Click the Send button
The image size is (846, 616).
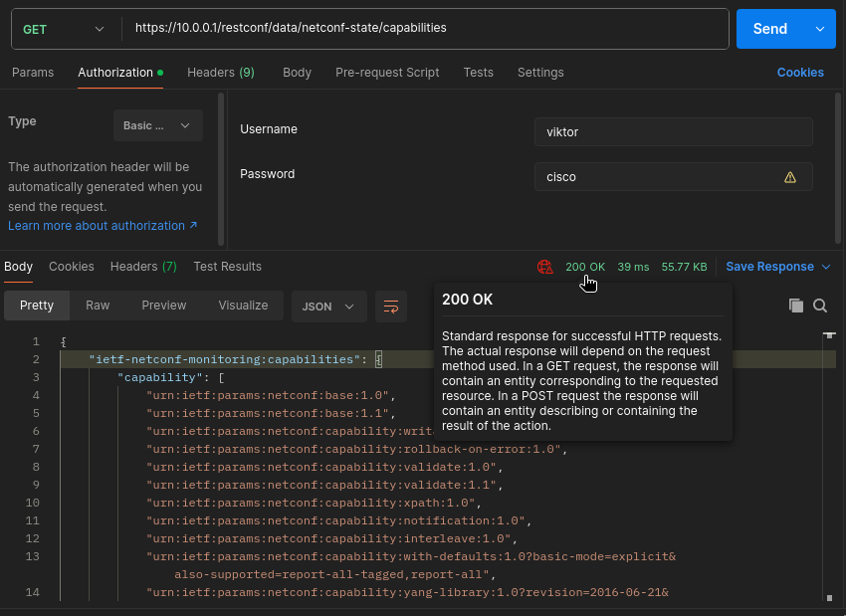[x=770, y=29]
